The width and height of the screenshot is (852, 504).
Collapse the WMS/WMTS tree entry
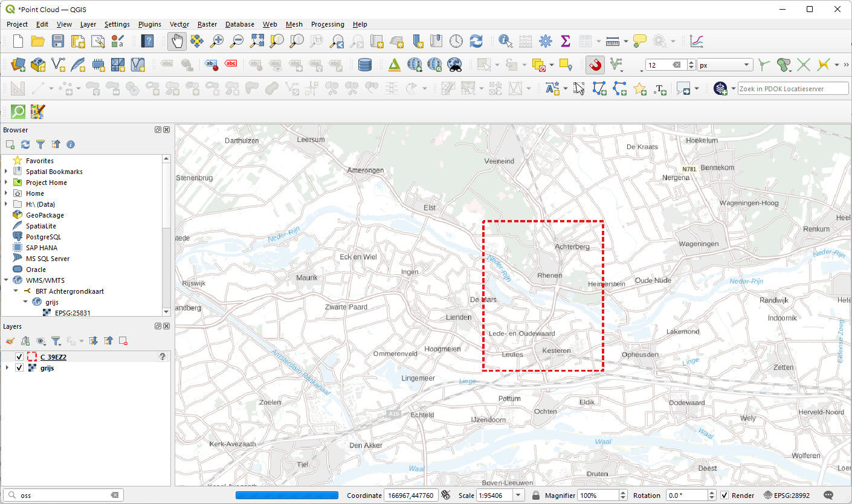click(5, 280)
